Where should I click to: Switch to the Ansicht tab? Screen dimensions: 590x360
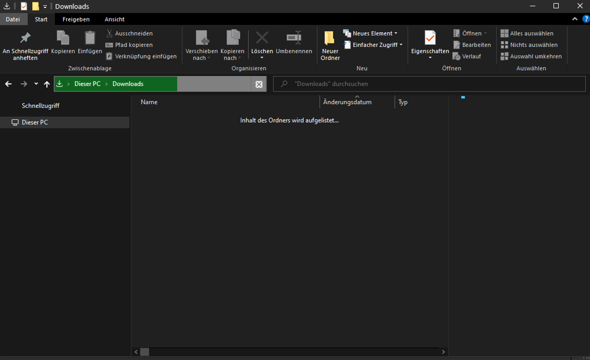tap(114, 19)
